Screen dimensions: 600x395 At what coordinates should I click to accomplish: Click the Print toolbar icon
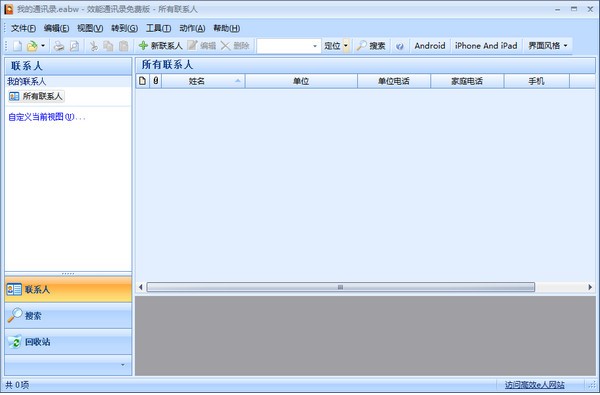click(59, 46)
